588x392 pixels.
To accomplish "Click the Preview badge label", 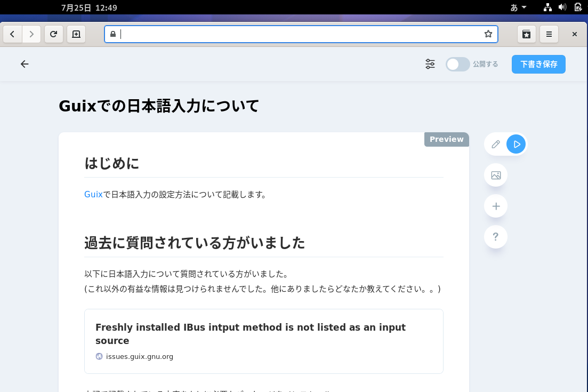I will (x=447, y=139).
